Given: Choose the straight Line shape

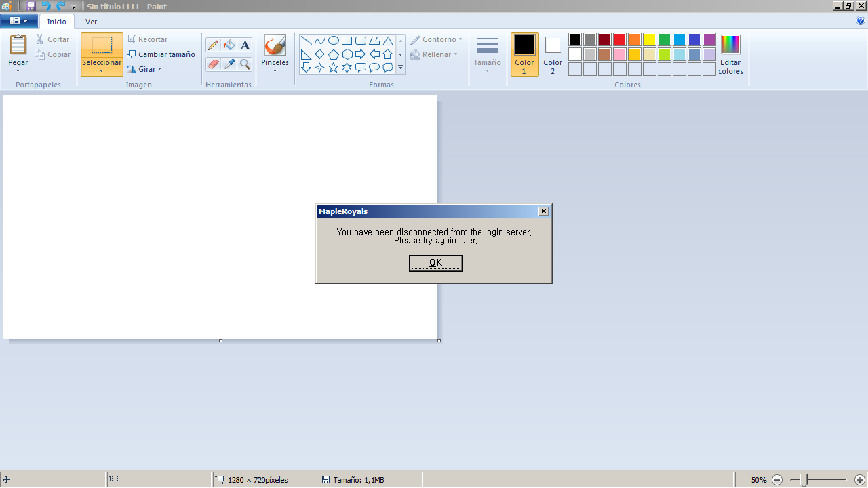Looking at the screenshot, I should click(x=306, y=41).
